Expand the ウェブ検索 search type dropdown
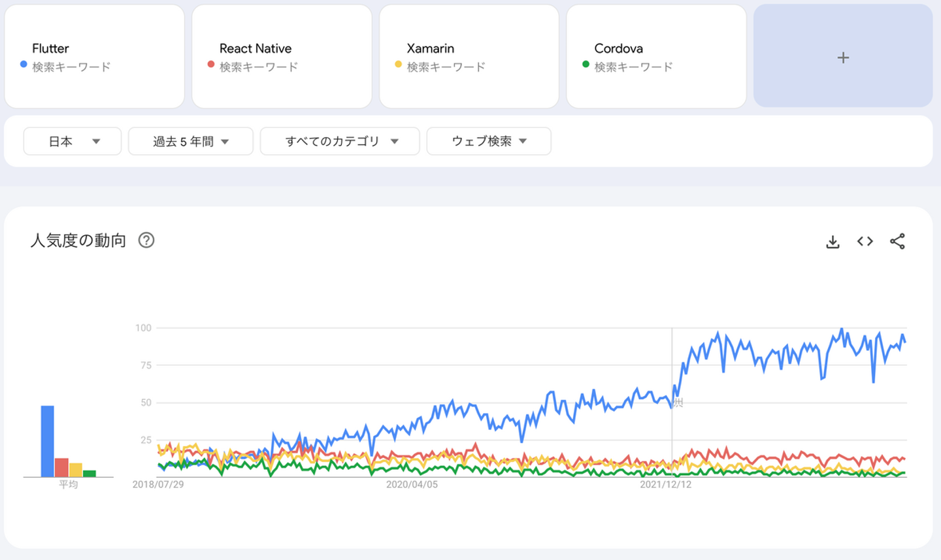Image resolution: width=941 pixels, height=560 pixels. coord(489,141)
